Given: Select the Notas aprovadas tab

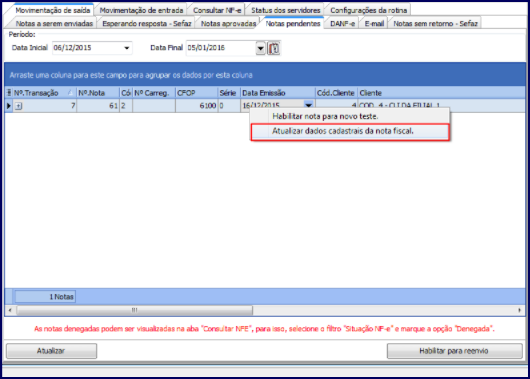Looking at the screenshot, I should click(x=228, y=23).
